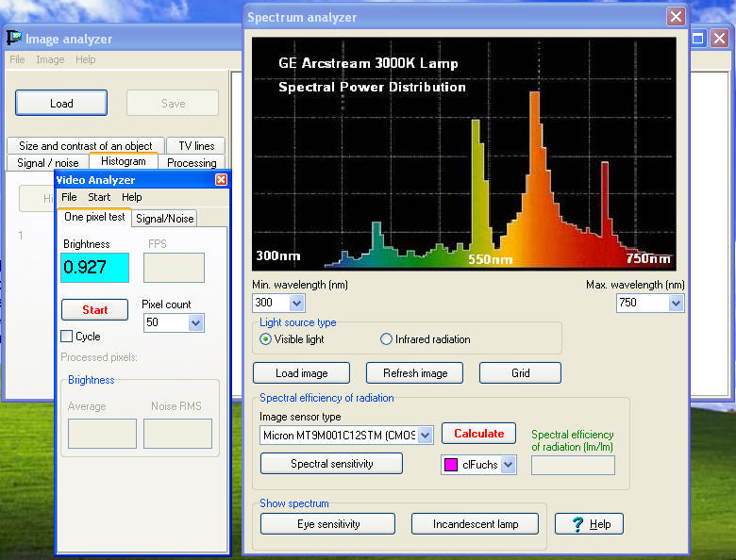The image size is (736, 560).
Task: Click the Average brightness field
Action: (x=102, y=434)
